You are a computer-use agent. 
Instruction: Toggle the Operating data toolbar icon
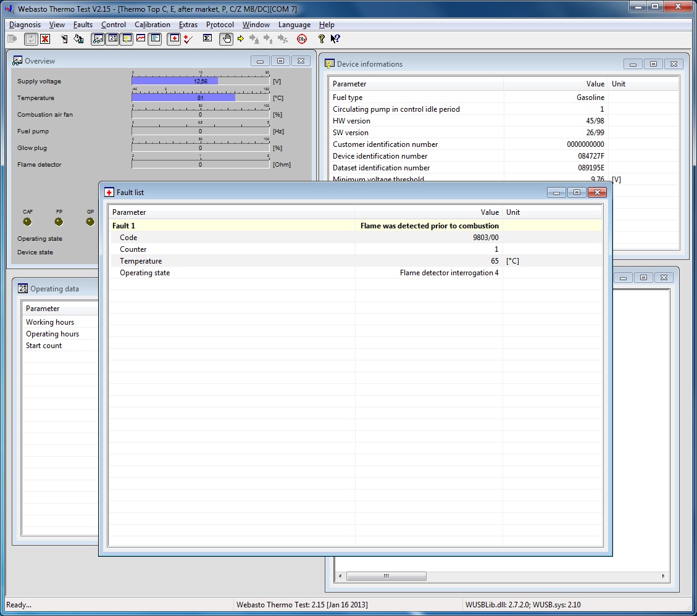112,39
